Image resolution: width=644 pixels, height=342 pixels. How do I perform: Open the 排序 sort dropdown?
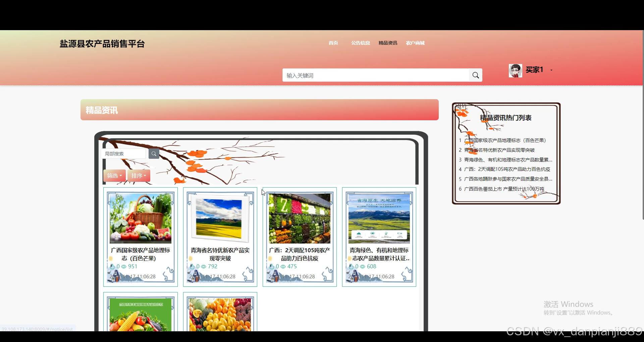coord(139,176)
